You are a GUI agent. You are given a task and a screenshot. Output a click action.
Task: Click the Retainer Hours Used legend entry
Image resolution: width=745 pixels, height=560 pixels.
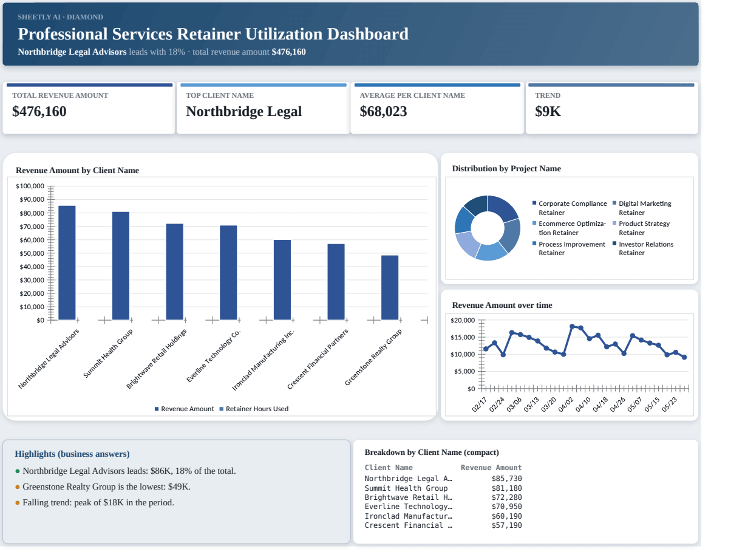(254, 409)
